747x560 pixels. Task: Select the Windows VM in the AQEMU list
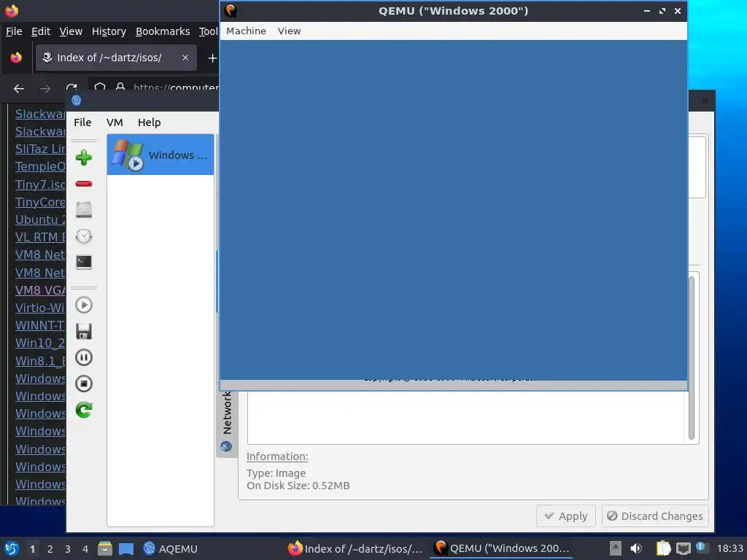click(160, 155)
